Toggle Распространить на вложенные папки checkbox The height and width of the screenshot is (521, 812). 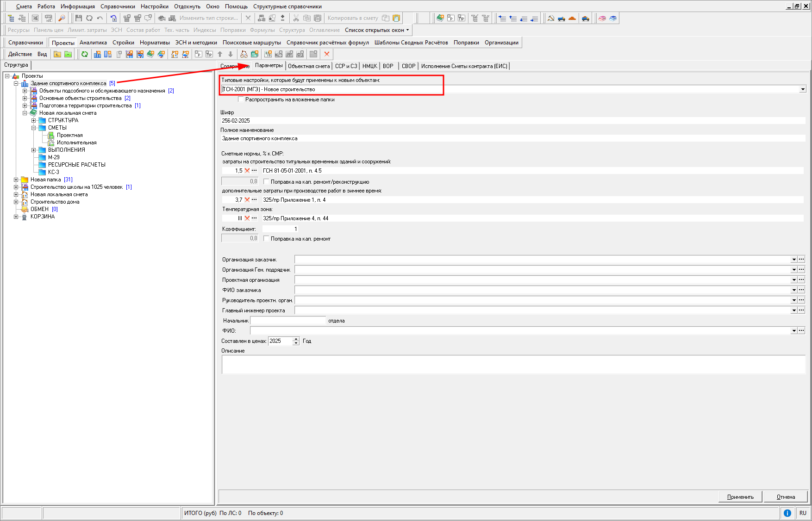[x=241, y=99]
